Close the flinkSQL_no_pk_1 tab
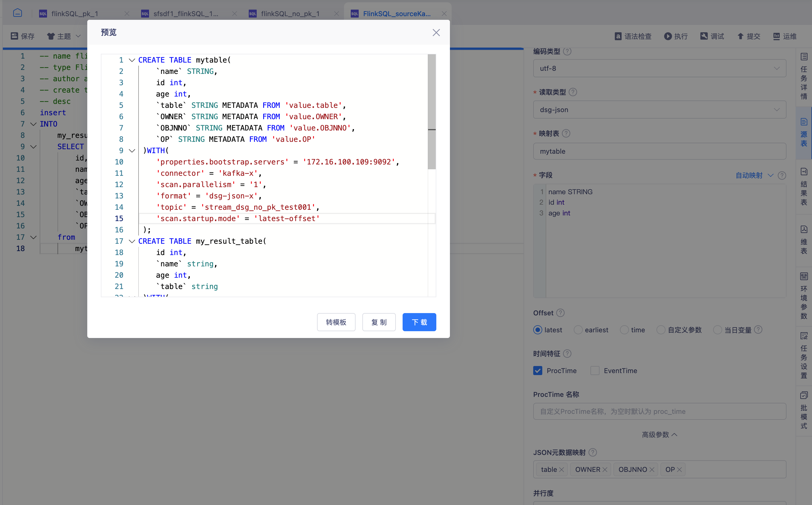The image size is (812, 505). point(336,14)
